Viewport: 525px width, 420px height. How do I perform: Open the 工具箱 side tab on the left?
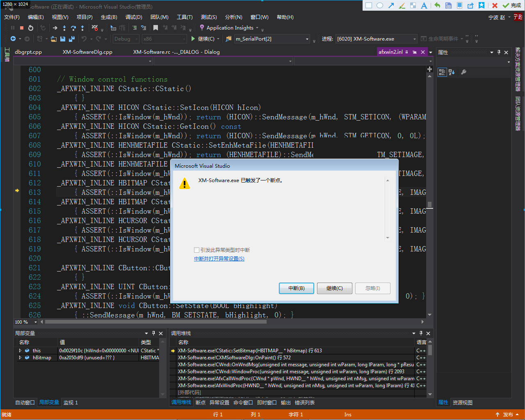point(7,54)
